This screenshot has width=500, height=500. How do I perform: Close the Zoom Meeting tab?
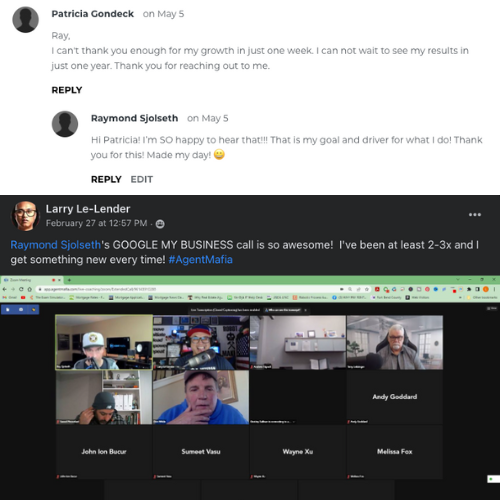pyautogui.click(x=59, y=280)
